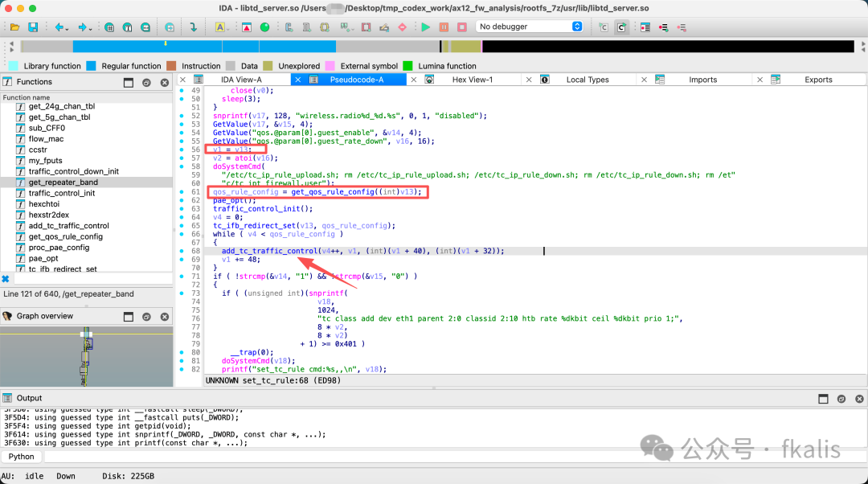Float the Graph overview panel
This screenshot has height=484, width=868.
(x=129, y=317)
